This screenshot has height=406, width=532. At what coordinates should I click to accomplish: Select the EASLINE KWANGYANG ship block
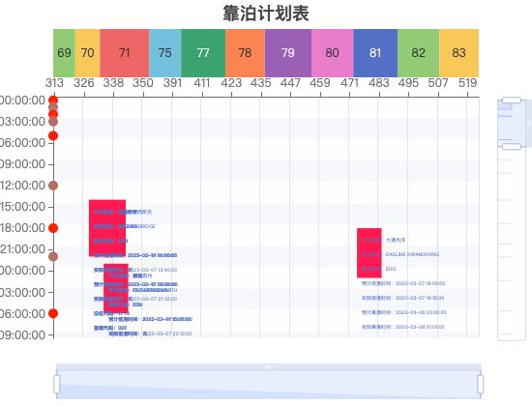pos(369,253)
